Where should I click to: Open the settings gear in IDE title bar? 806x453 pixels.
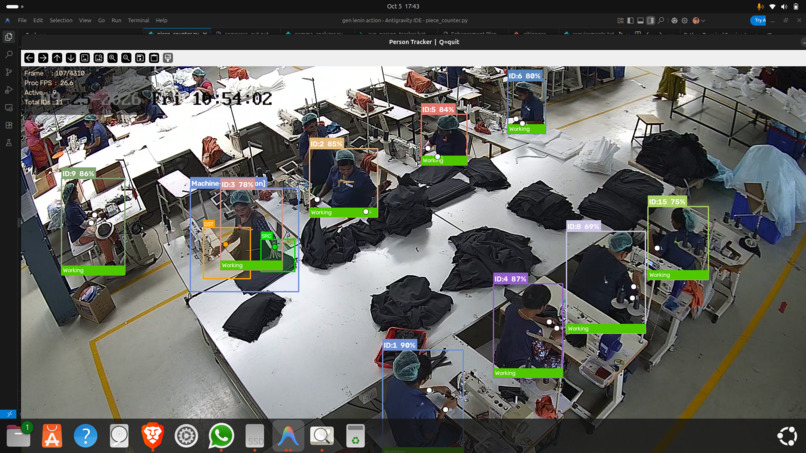click(x=685, y=21)
